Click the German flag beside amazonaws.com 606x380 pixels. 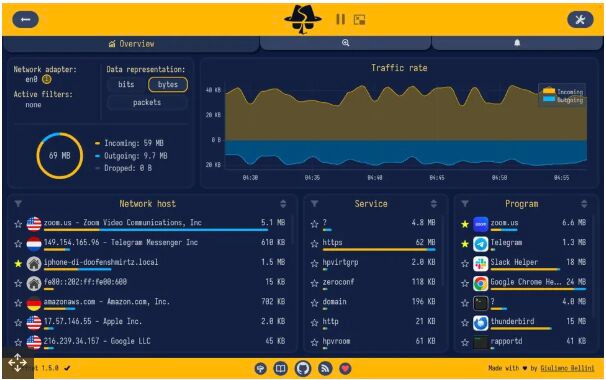[34, 303]
